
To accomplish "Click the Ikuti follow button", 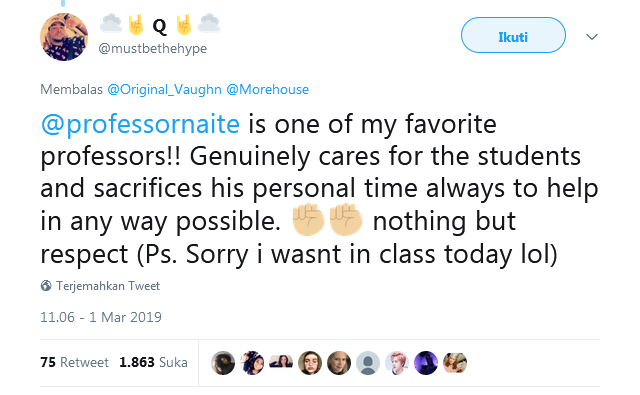I will point(513,36).
